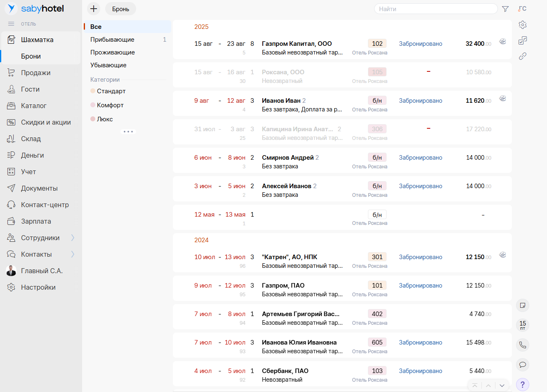This screenshot has height=392, width=547.
Task: Open the phone calls icon
Action: [523, 345]
